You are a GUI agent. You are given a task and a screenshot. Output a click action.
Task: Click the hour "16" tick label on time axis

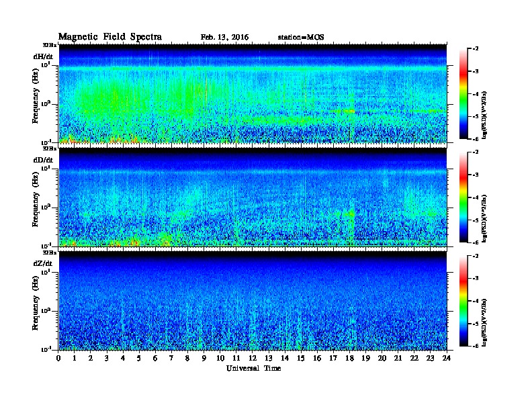(317, 359)
